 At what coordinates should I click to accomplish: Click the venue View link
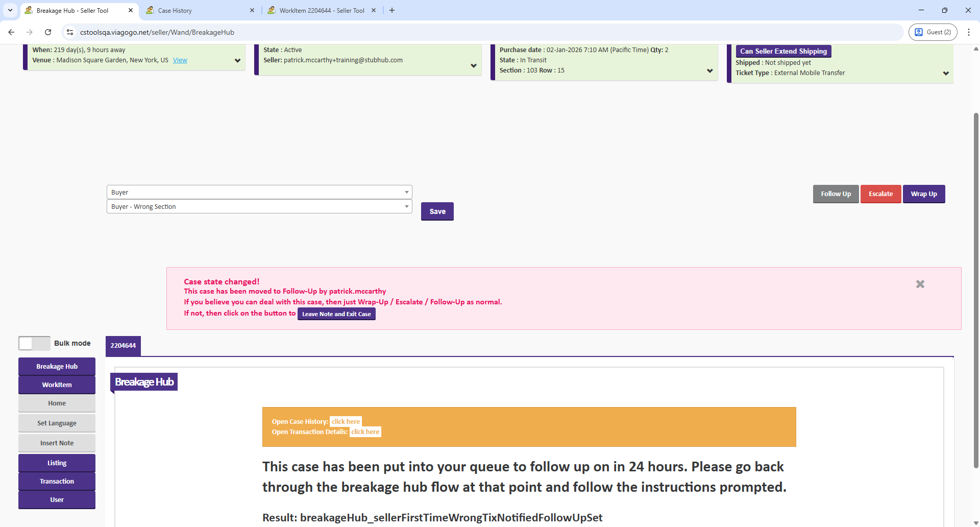tap(180, 60)
